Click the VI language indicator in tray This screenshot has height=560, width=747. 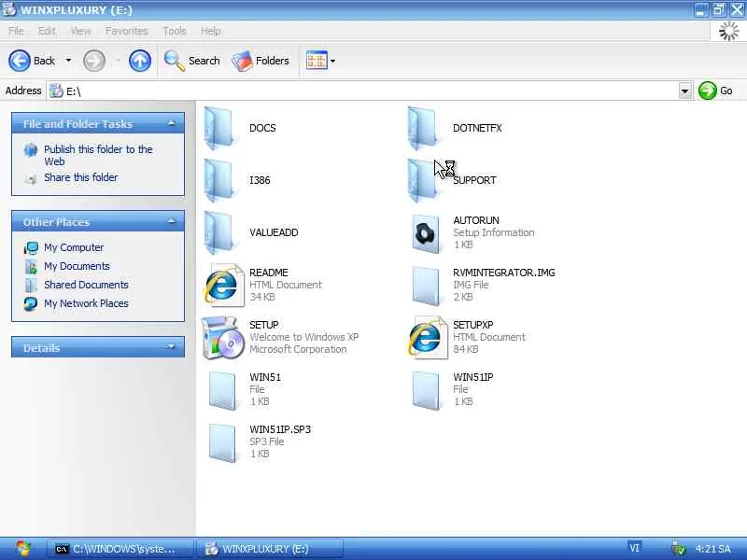pyautogui.click(x=634, y=548)
